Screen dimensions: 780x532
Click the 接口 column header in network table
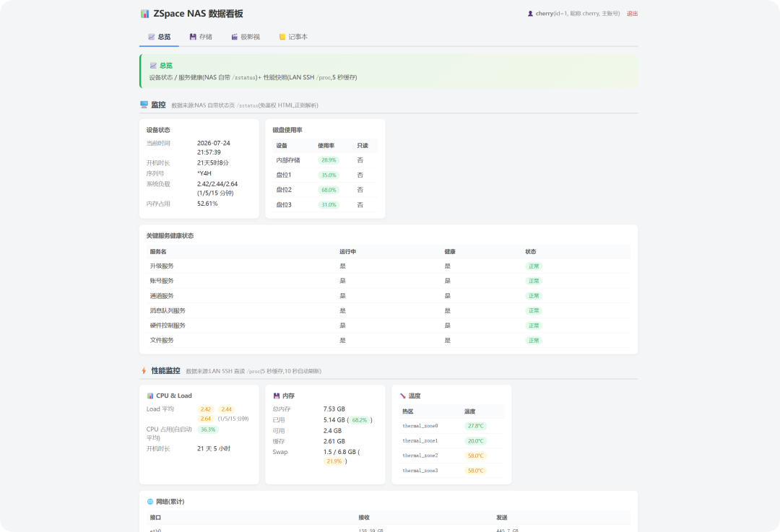click(x=156, y=518)
